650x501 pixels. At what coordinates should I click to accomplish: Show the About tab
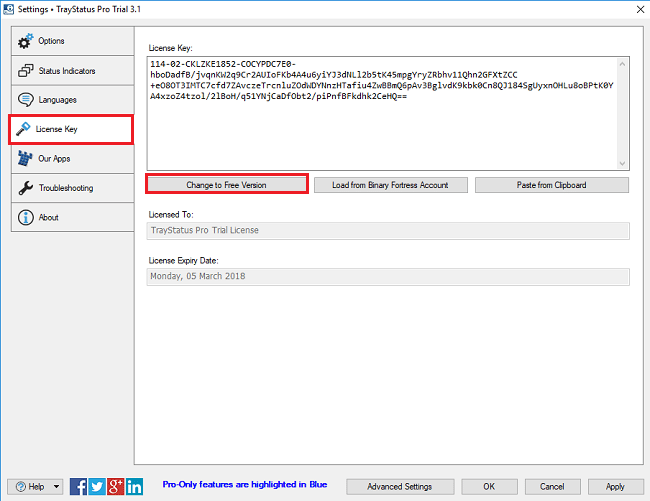pyautogui.click(x=73, y=217)
